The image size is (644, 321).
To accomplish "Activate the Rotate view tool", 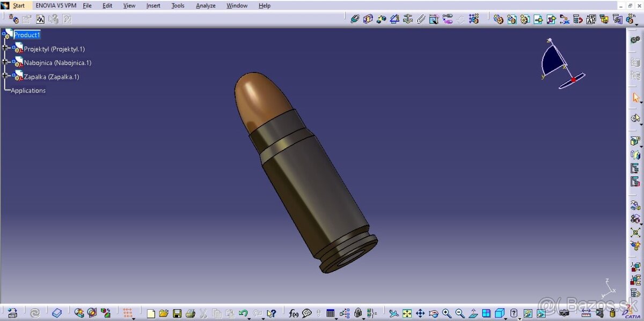I will (x=433, y=313).
